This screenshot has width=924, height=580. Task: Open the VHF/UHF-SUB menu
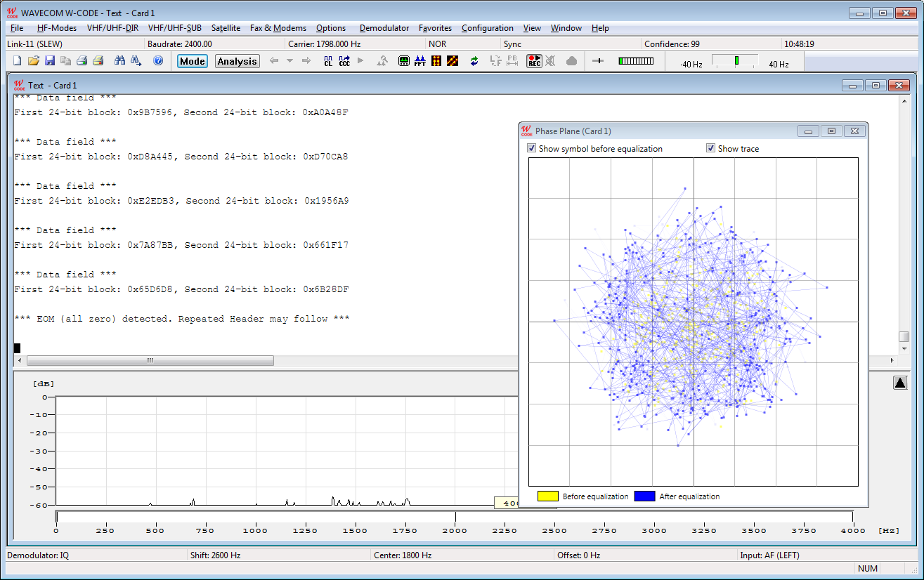click(175, 28)
